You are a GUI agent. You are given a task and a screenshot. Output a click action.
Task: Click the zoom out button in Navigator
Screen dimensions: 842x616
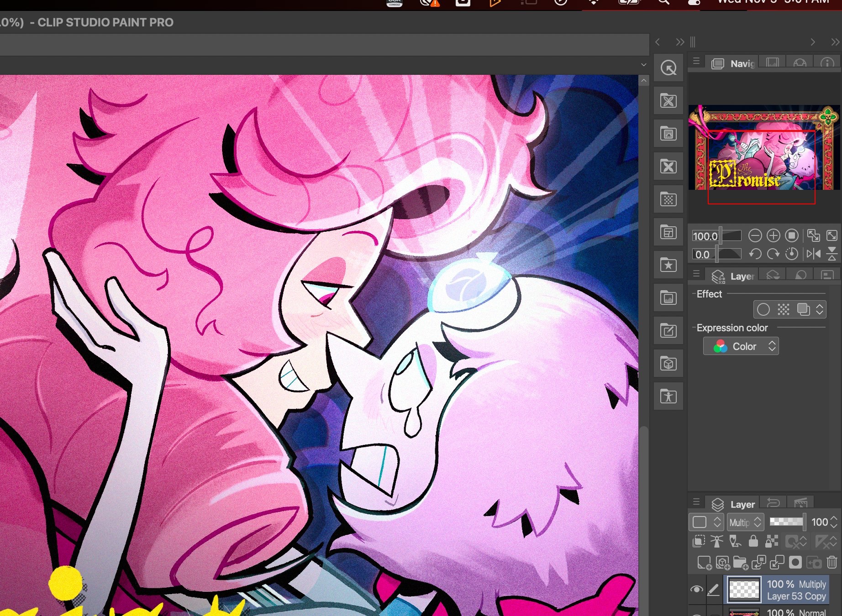pyautogui.click(x=755, y=235)
